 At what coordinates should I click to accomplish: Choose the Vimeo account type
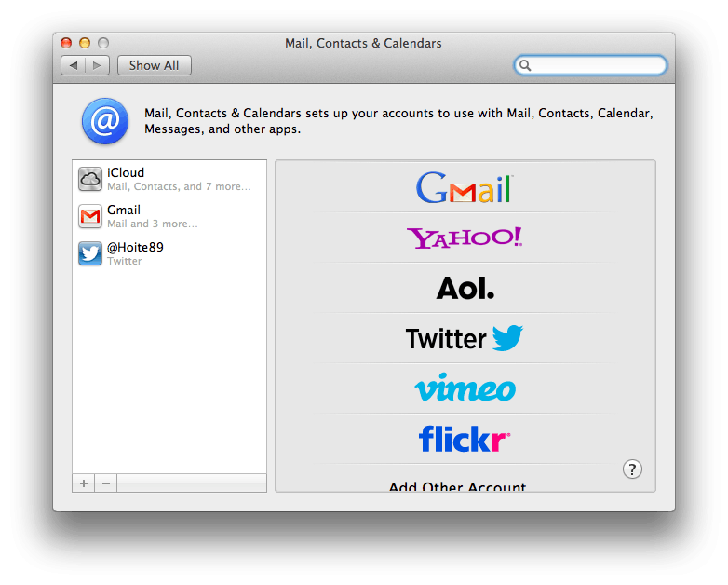(465, 388)
